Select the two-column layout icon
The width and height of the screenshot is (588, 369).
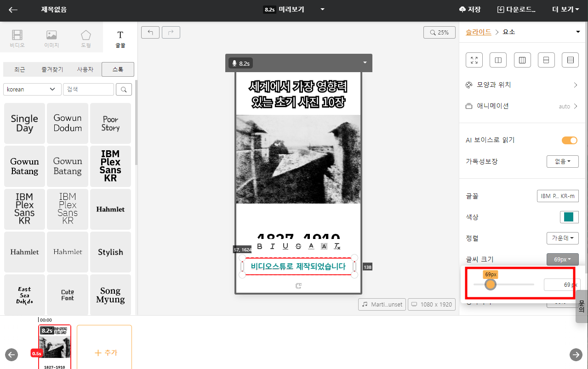498,60
